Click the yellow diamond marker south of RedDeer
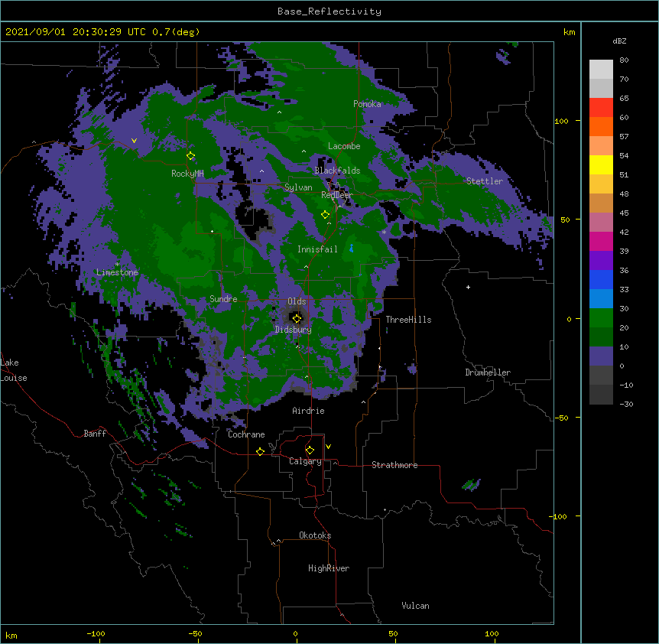Viewport: 659px width, 644px height. point(326,215)
